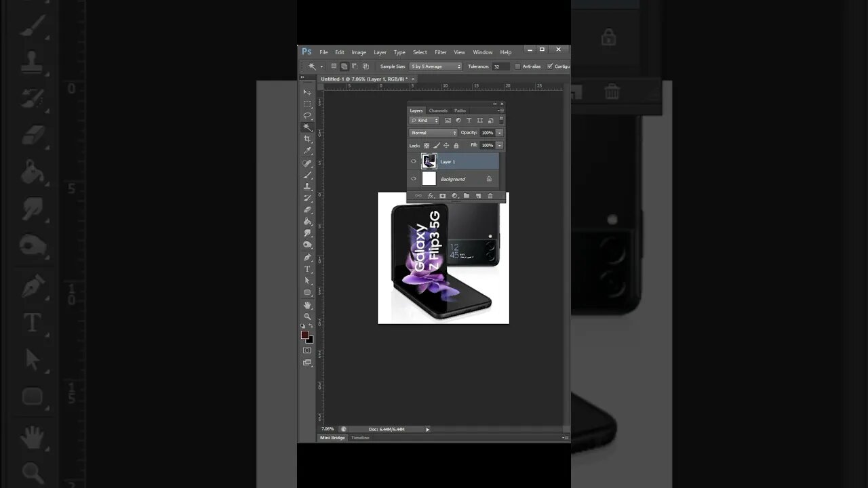Screen dimensions: 868x488
Task: Open the File menu
Action: point(323,52)
